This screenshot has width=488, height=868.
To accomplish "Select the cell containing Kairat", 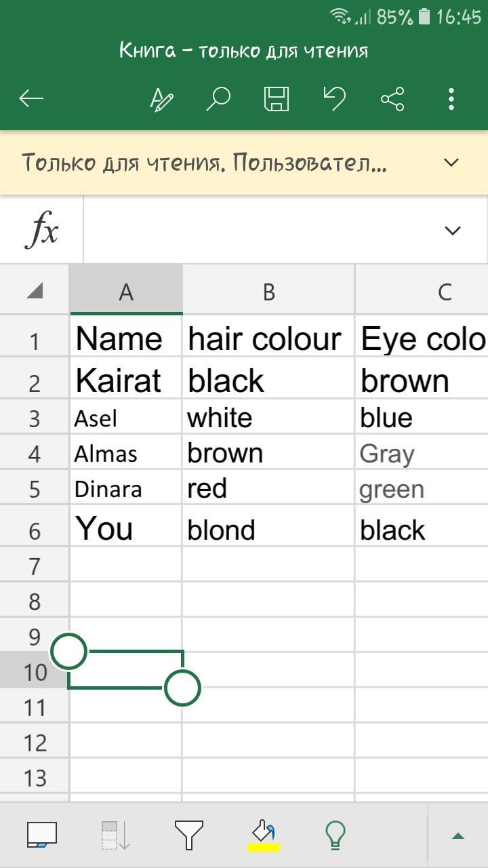I will pyautogui.click(x=125, y=381).
